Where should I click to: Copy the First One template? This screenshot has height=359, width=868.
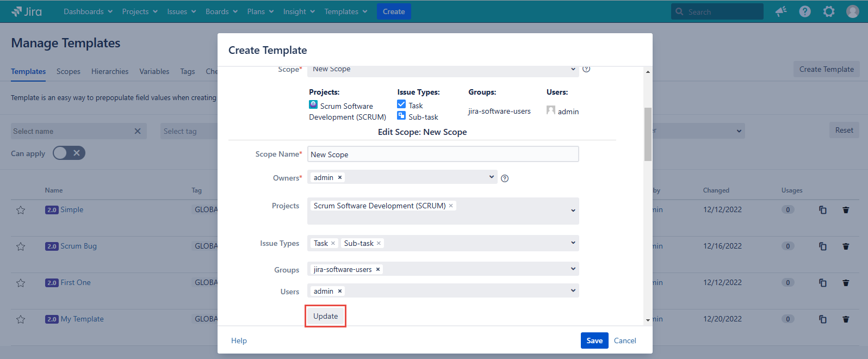click(x=823, y=283)
